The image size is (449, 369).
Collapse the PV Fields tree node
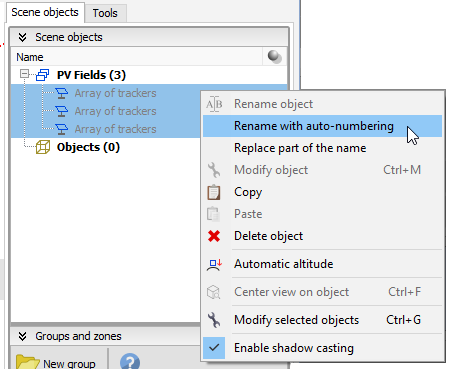pos(24,74)
